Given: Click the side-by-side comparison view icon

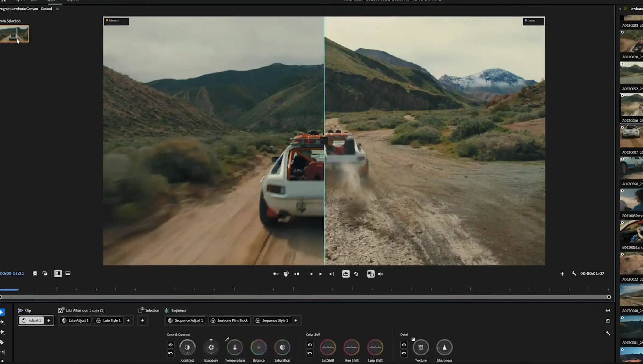Looking at the screenshot, I should pyautogui.click(x=58, y=274).
